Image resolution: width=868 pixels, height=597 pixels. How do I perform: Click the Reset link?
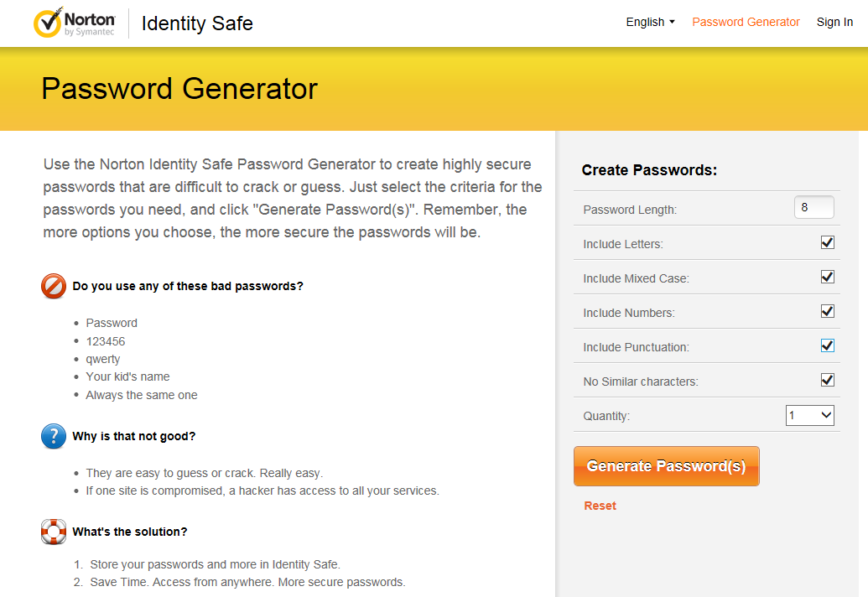pyautogui.click(x=600, y=506)
